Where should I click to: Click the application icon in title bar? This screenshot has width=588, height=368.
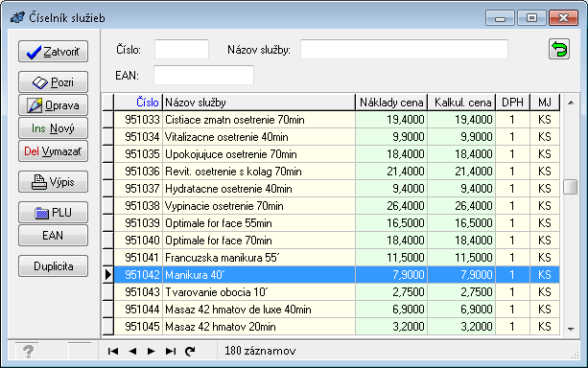pos(17,17)
